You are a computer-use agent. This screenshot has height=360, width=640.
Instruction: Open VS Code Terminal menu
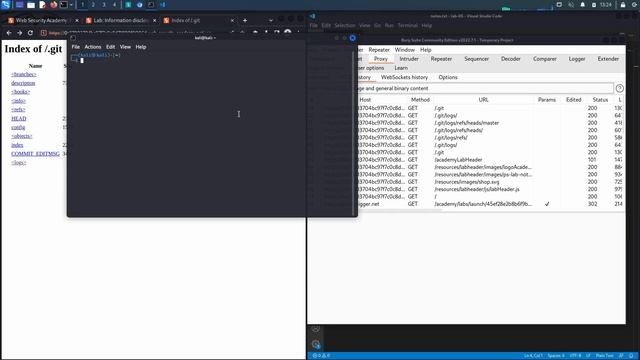click(407, 25)
